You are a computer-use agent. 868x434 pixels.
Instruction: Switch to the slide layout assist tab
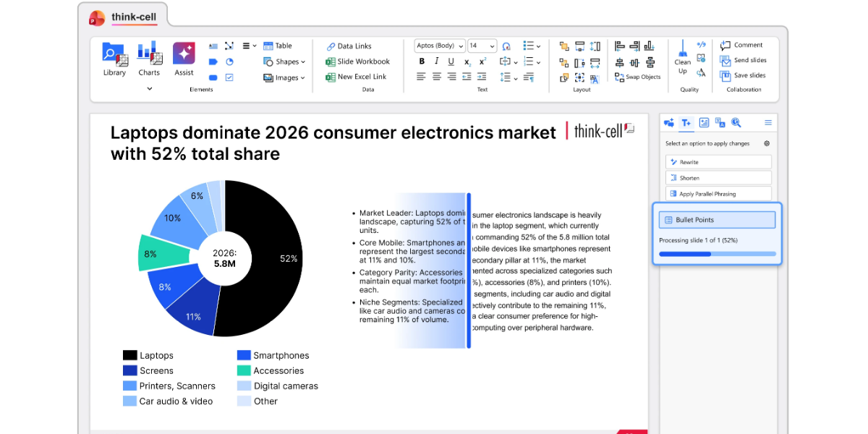click(704, 122)
